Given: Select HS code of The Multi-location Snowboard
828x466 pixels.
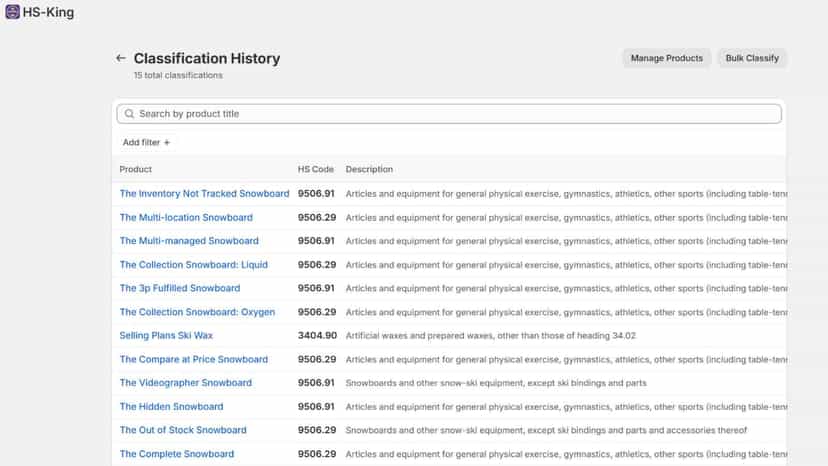Looking at the screenshot, I should pos(317,217).
